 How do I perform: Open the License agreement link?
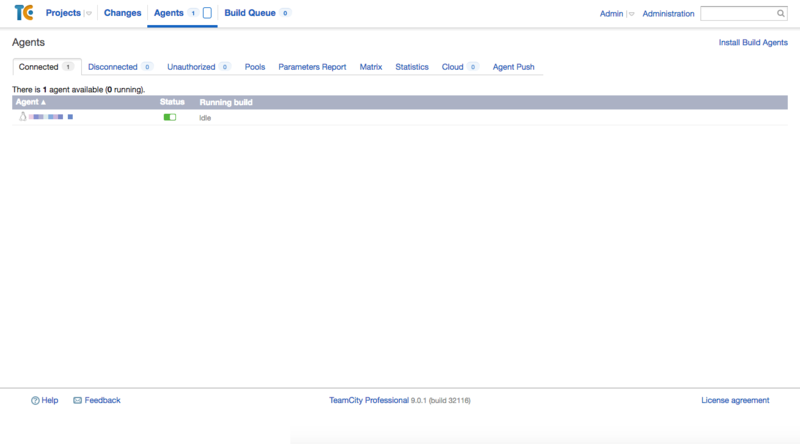tap(735, 401)
